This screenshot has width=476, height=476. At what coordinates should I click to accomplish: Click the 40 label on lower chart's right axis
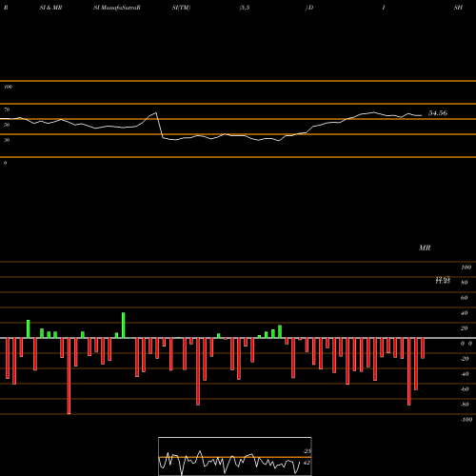coord(465,313)
